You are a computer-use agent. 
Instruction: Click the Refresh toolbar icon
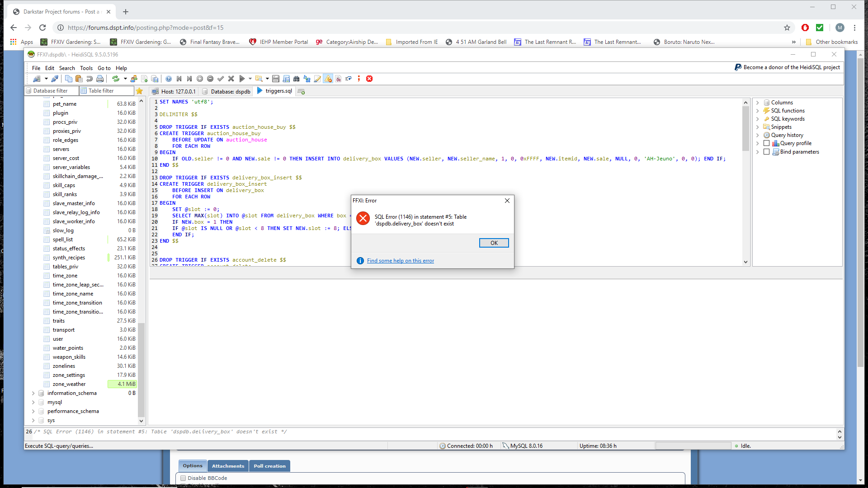coord(116,79)
